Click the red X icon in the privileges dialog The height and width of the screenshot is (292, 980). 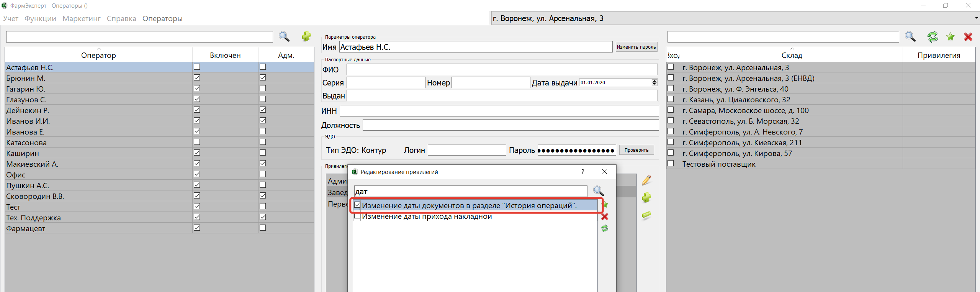pyautogui.click(x=605, y=217)
